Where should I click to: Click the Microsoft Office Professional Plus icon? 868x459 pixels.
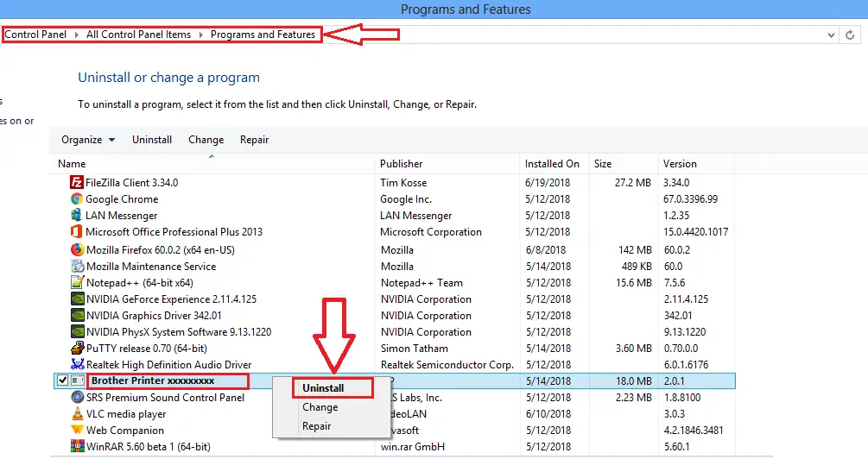pos(76,232)
